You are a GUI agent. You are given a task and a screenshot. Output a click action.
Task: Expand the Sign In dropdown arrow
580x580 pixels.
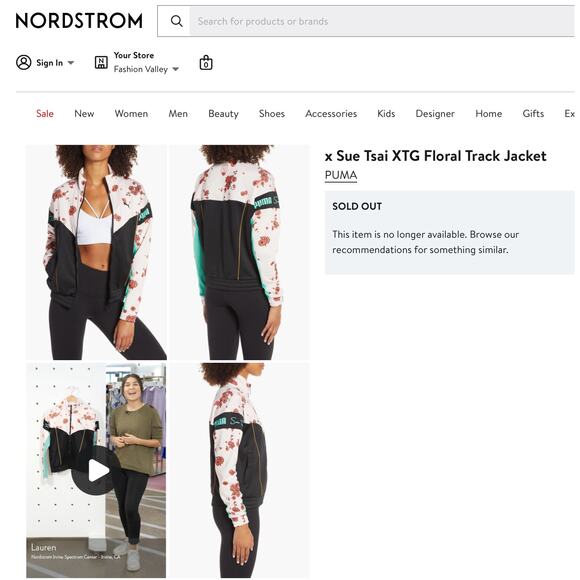coord(71,63)
